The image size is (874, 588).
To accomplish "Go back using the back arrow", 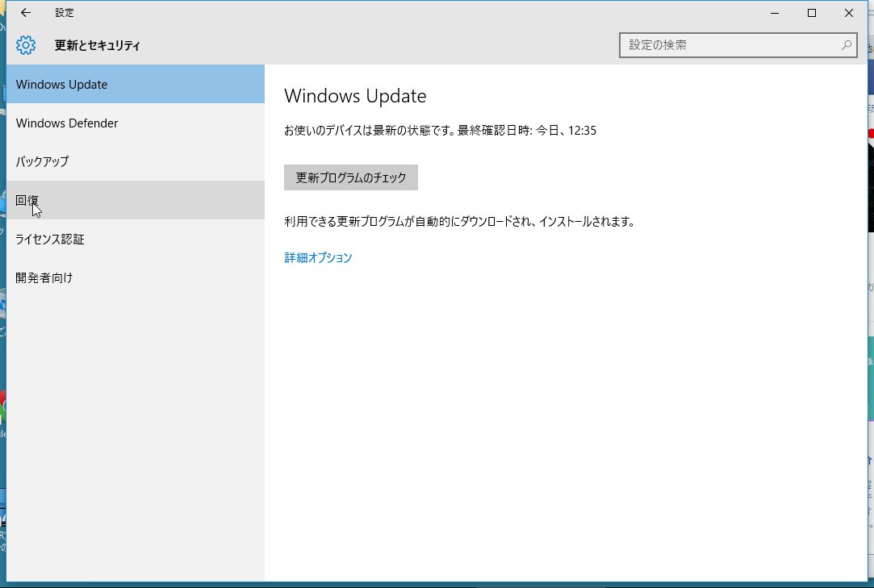I will coord(26,13).
